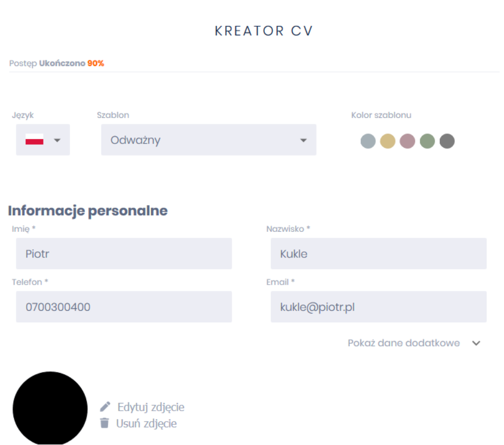Click the Pokaż dane dodatkowe link
Image resolution: width=504 pixels, height=445 pixels.
(404, 343)
